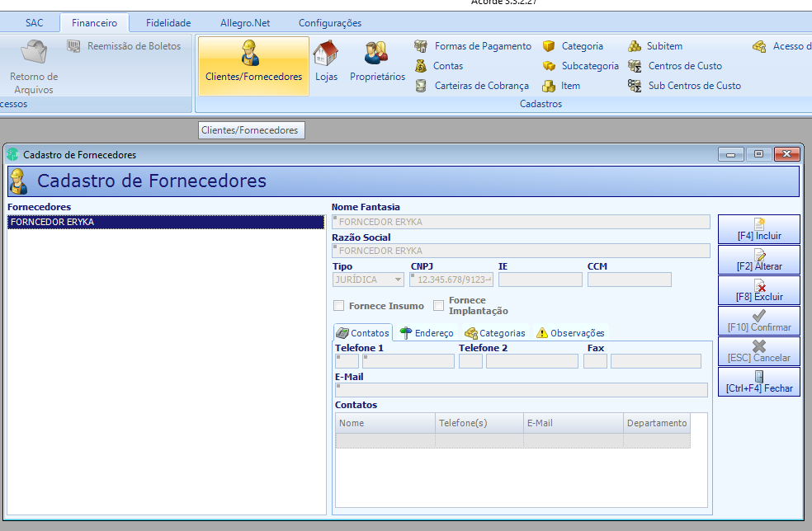
Task: Click Retorno de Arquivos icon
Action: pyautogui.click(x=34, y=52)
